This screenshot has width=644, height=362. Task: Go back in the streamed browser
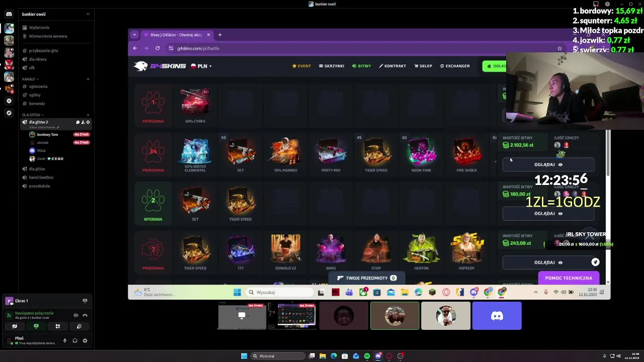click(135, 48)
